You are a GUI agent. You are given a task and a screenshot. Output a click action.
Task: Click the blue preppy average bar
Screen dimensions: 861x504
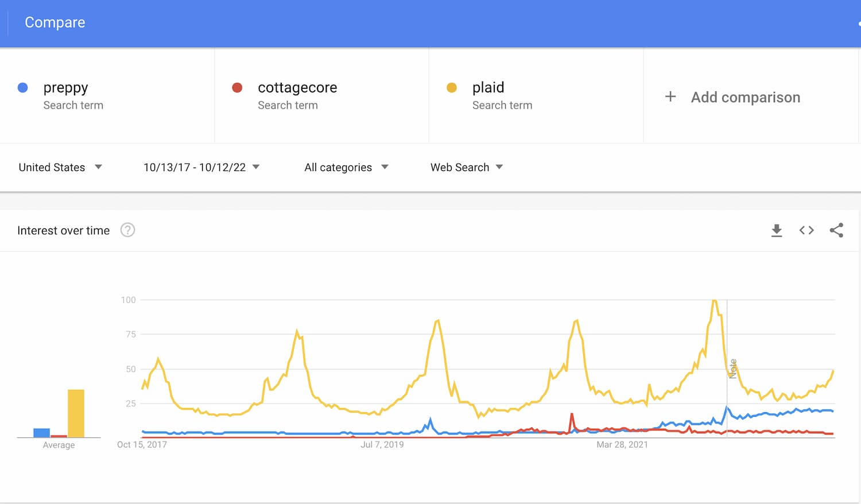coord(41,433)
